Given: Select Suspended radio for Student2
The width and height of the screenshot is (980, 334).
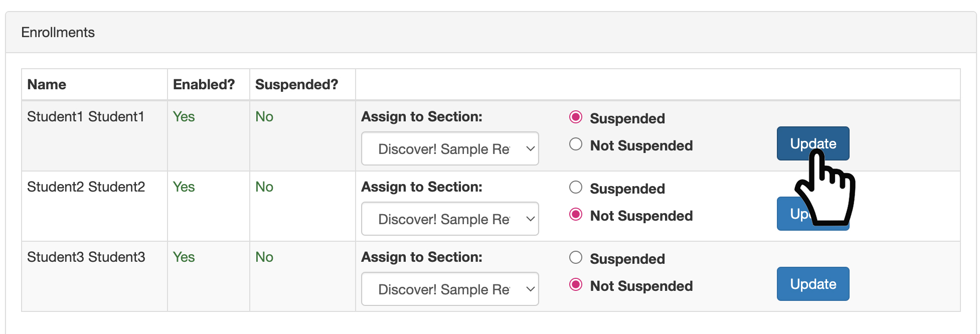Looking at the screenshot, I should pyautogui.click(x=576, y=188).
